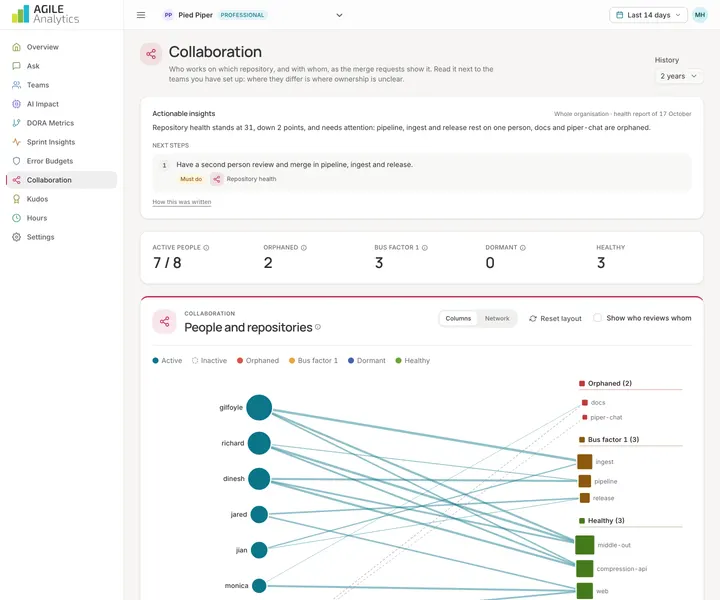
Task: Open Sprint Insights from sidebar
Action: (x=61, y=142)
